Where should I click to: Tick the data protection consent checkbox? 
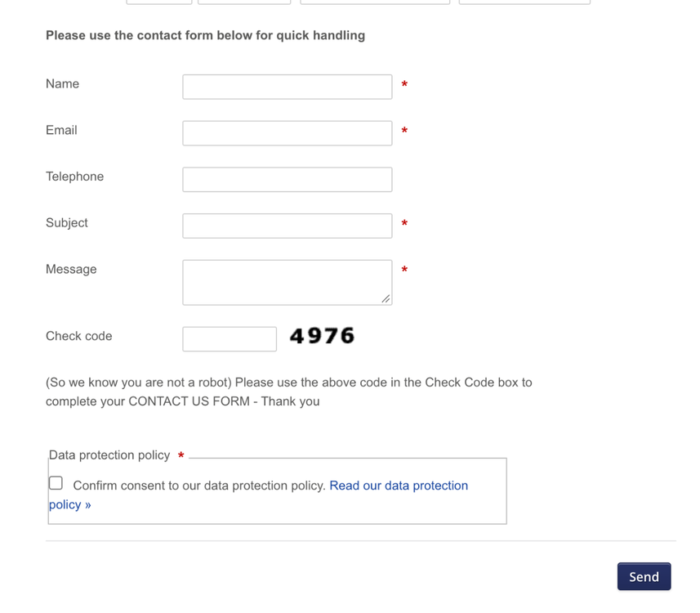click(x=56, y=483)
